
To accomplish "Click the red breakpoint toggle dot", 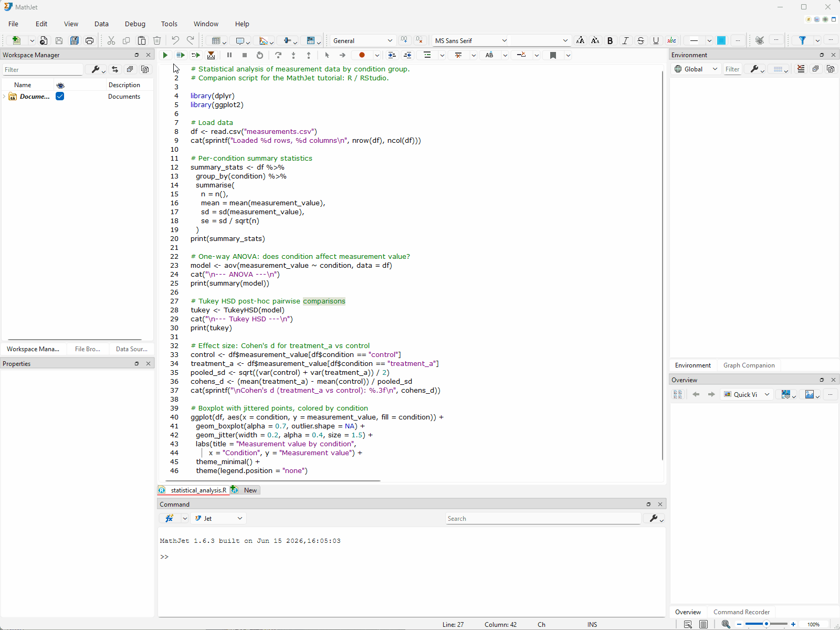I will click(x=362, y=55).
